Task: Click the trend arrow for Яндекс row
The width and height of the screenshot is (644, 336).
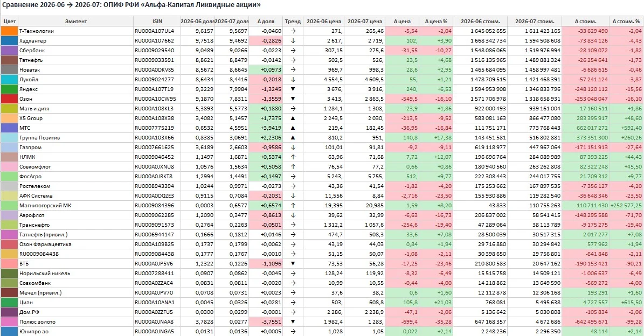Action: tap(293, 89)
